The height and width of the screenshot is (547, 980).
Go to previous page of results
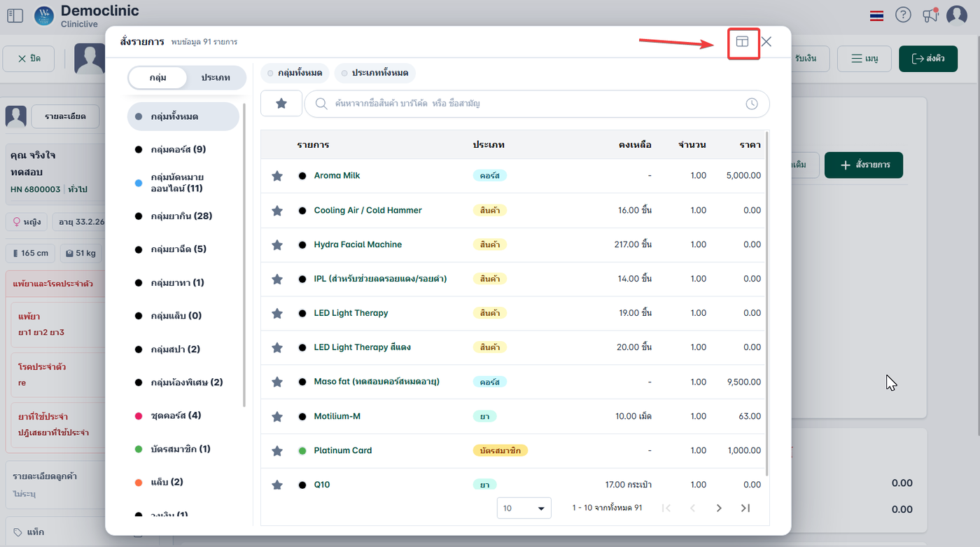click(x=692, y=508)
